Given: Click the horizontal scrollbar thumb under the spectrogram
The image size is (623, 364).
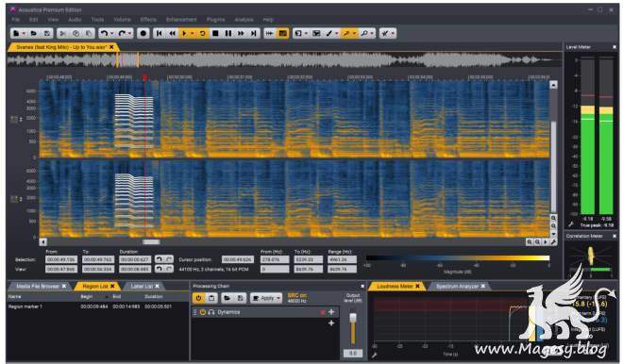Looking at the screenshot, I should tap(151, 241).
